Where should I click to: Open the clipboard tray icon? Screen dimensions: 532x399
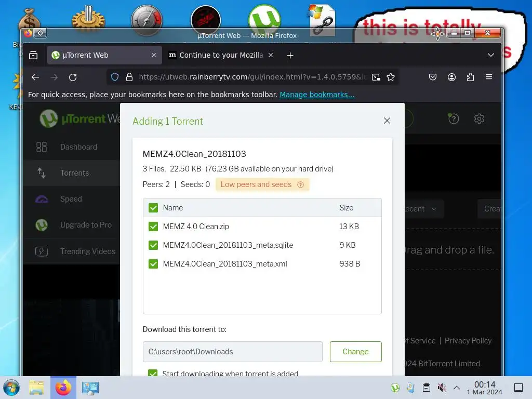(427, 388)
